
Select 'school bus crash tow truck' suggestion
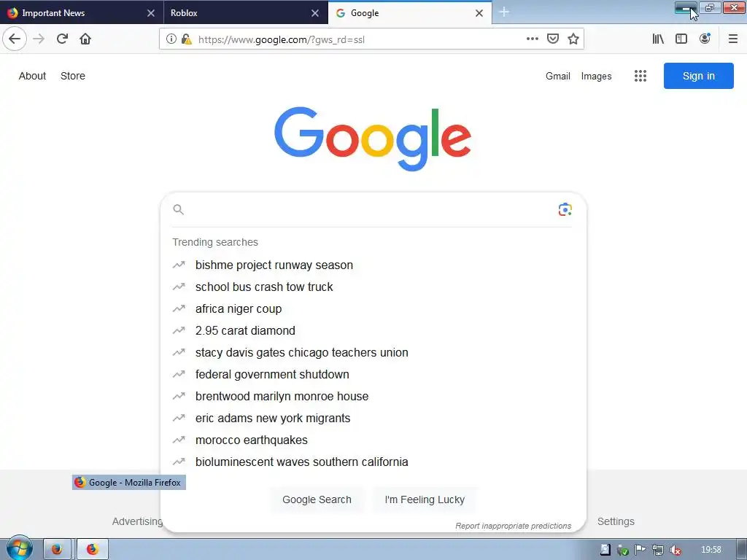(x=264, y=287)
